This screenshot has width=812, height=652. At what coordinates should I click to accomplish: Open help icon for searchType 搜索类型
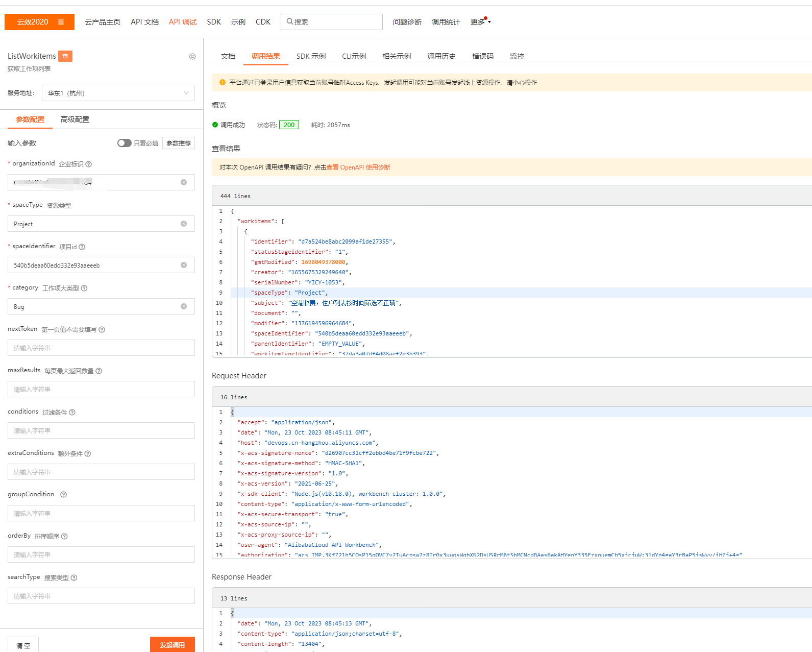74,577
